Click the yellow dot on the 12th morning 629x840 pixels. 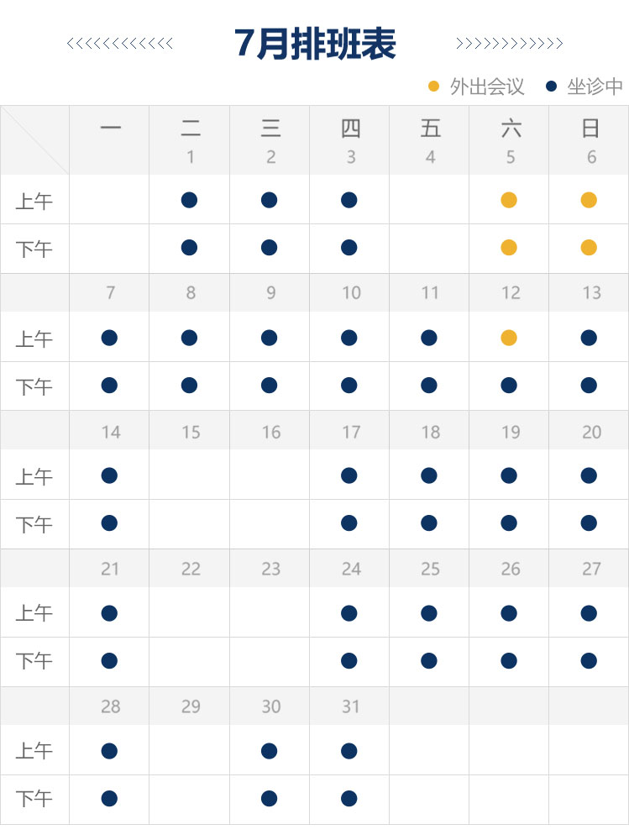[508, 338]
